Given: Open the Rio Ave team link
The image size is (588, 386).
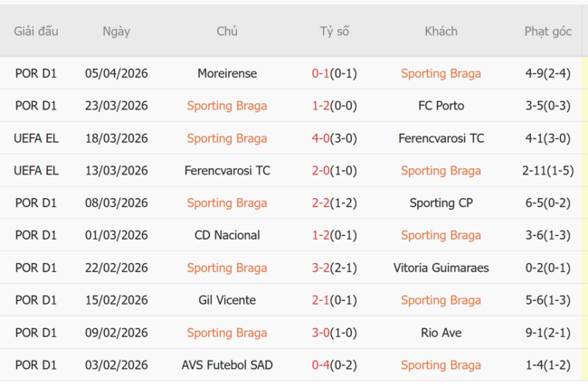Looking at the screenshot, I should pyautogui.click(x=441, y=333).
